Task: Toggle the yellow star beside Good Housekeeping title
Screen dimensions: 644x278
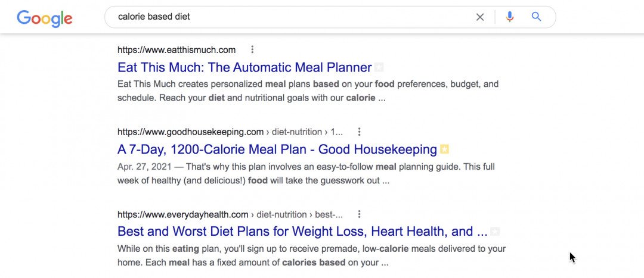Action: (444, 149)
